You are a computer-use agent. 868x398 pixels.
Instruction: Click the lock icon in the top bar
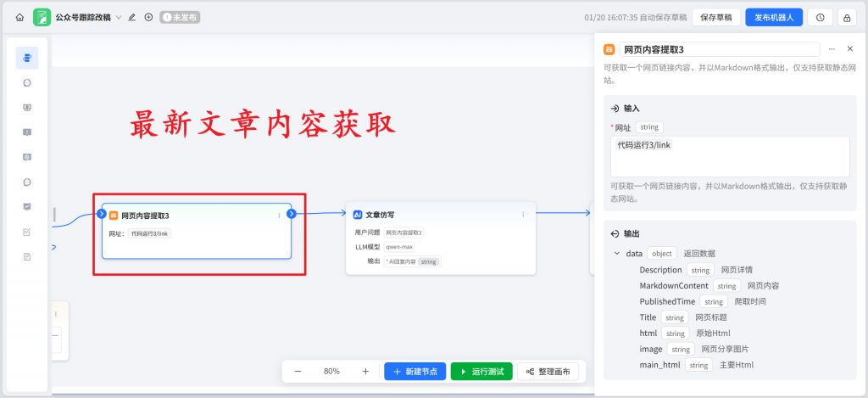(x=847, y=18)
